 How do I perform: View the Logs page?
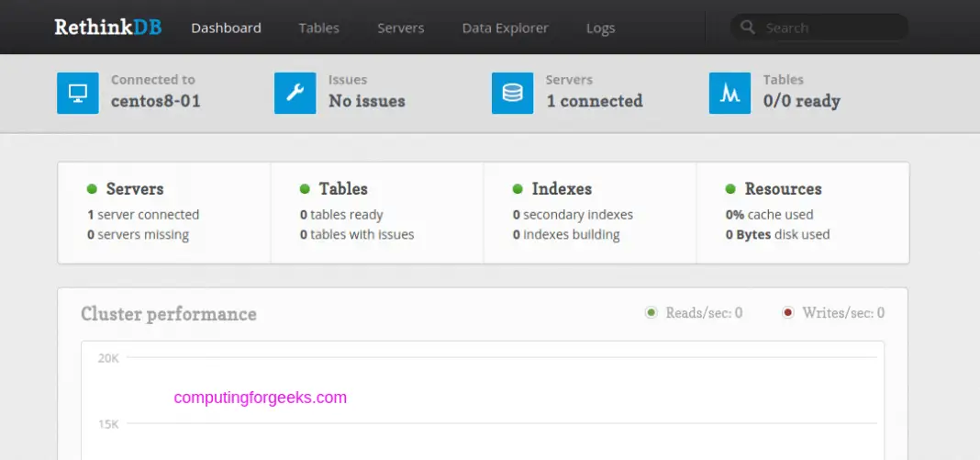pos(600,28)
